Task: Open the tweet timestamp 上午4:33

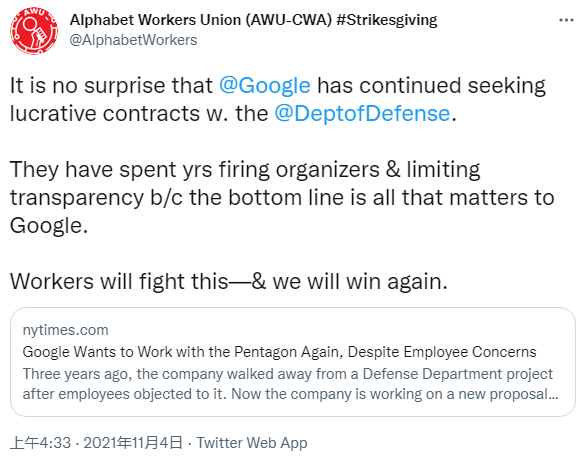Action: [x=40, y=443]
